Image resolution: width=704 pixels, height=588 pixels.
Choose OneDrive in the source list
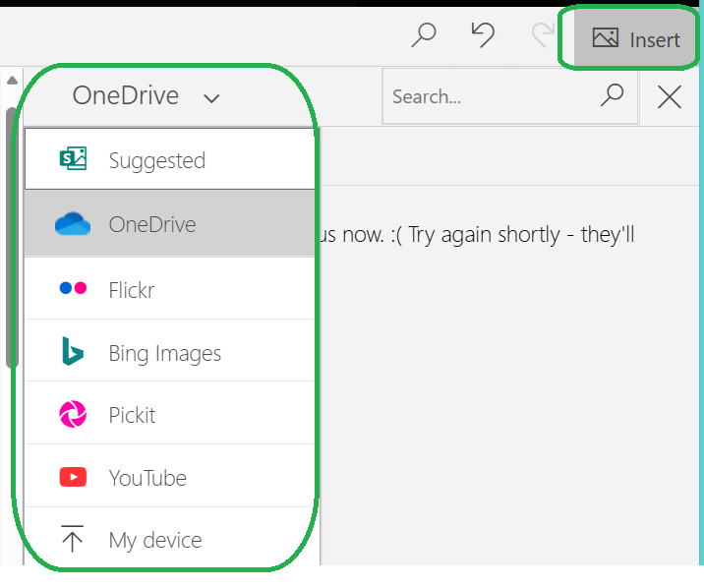tap(170, 223)
